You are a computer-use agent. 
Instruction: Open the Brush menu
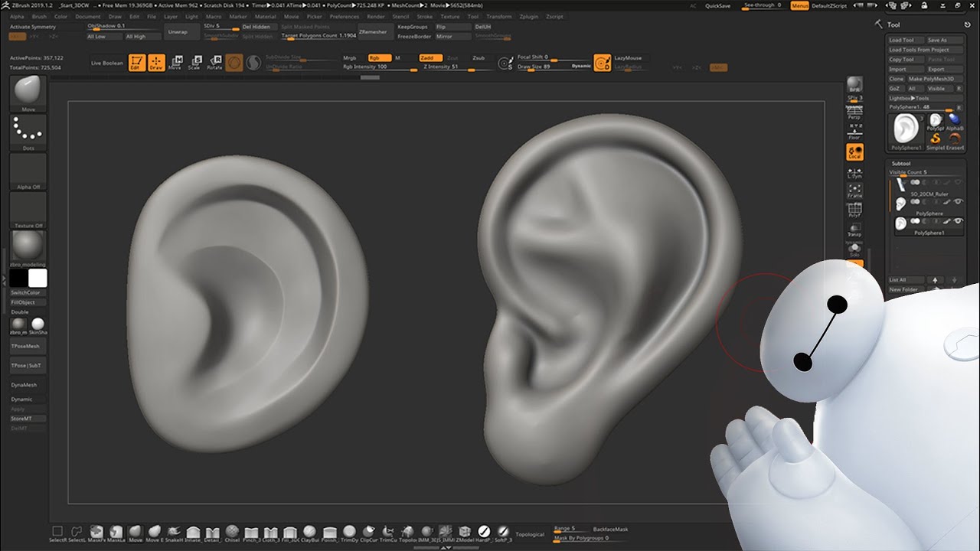39,16
